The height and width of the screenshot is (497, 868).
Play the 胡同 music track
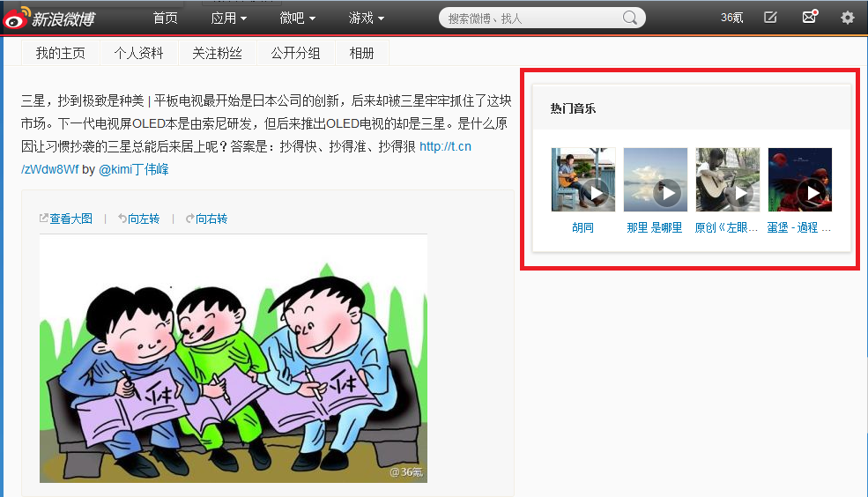[x=582, y=179]
